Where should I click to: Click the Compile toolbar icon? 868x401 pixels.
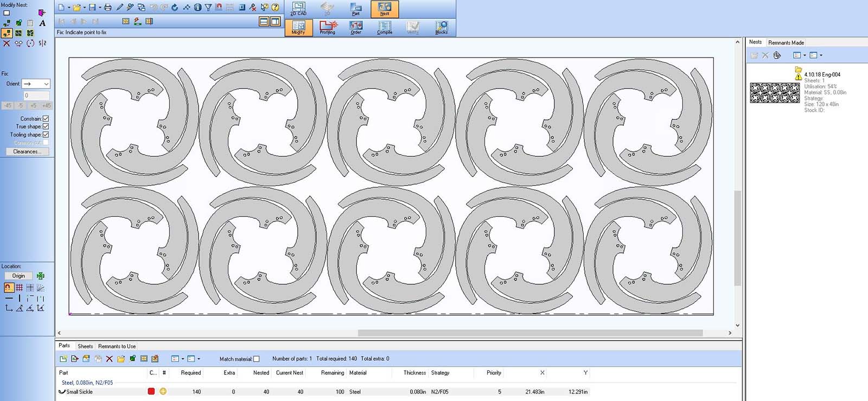click(385, 27)
